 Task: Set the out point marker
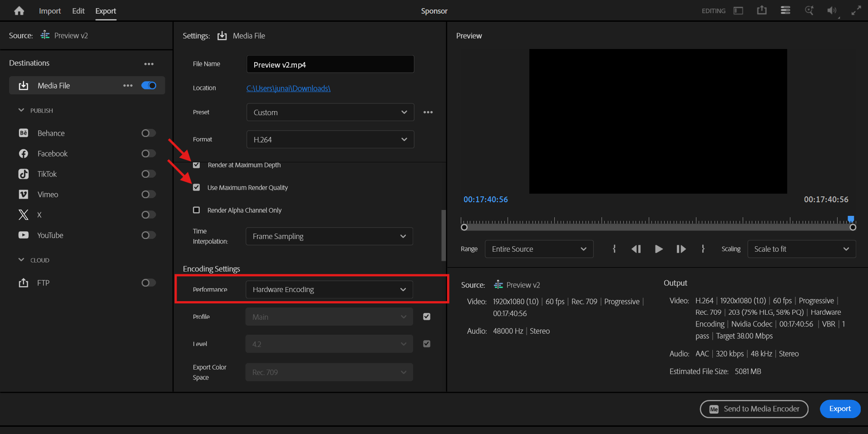pyautogui.click(x=703, y=249)
